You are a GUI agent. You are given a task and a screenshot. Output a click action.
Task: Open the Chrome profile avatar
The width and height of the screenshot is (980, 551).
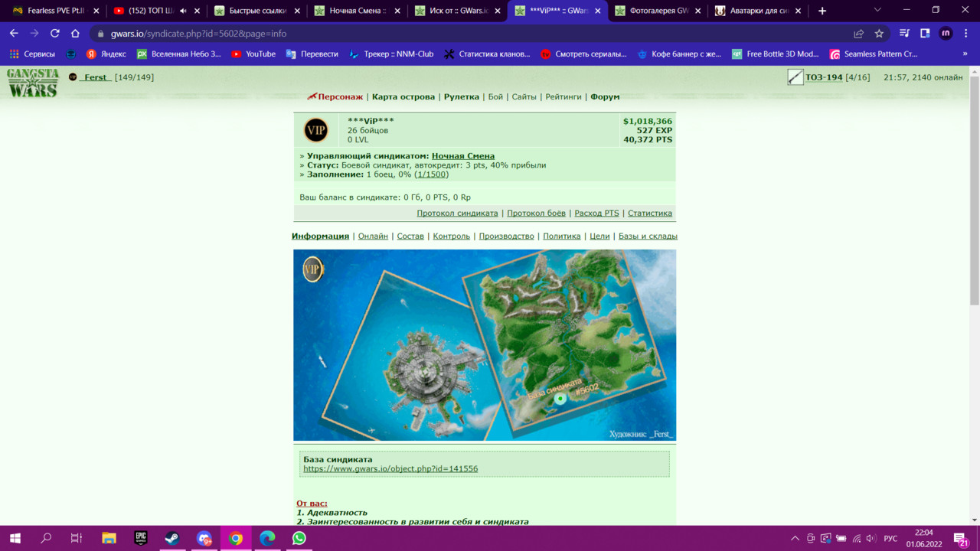pyautogui.click(x=946, y=34)
